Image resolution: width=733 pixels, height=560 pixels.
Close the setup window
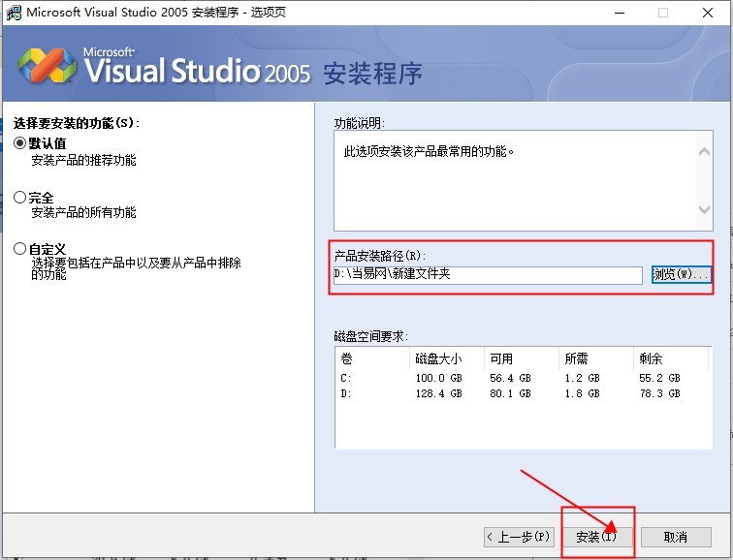coord(708,13)
